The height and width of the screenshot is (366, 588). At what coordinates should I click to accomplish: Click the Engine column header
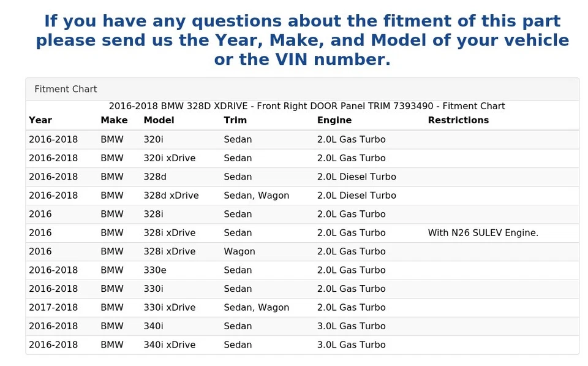click(x=334, y=120)
